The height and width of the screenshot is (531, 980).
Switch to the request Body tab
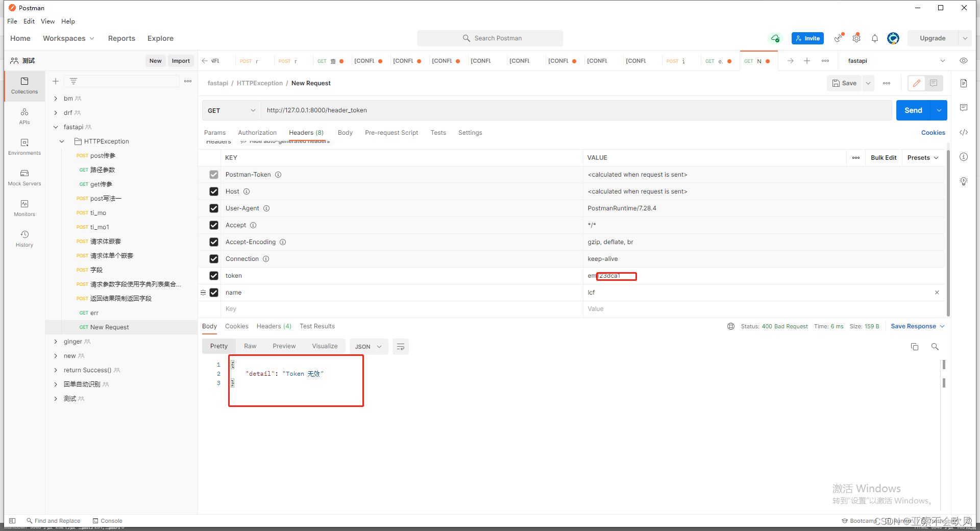[x=345, y=133]
